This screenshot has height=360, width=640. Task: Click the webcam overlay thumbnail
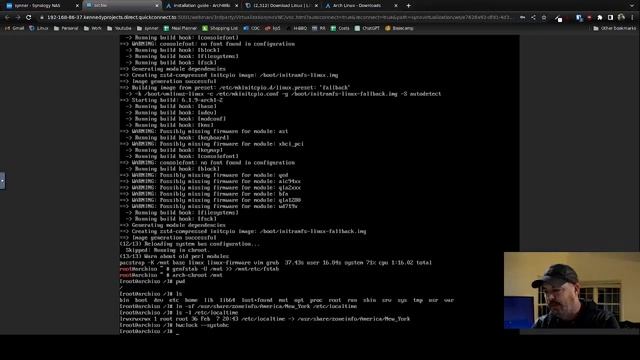click(571, 290)
